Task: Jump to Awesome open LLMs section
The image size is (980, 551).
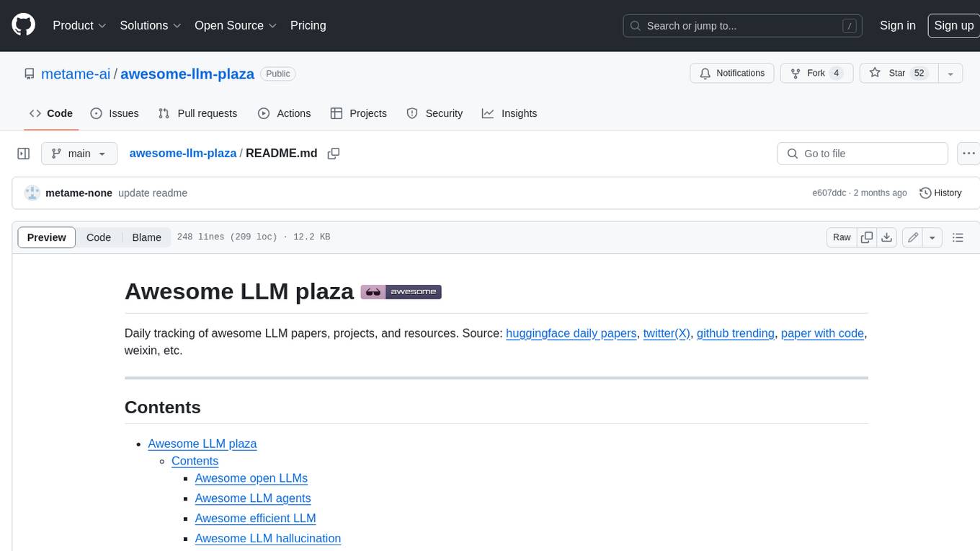Action: coord(251,478)
